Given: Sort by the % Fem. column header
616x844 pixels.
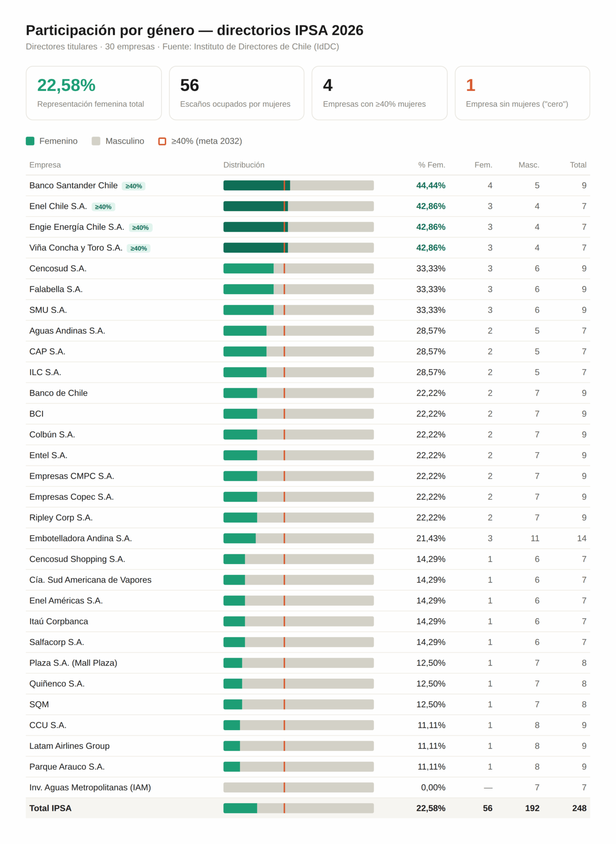Looking at the screenshot, I should coord(432,165).
